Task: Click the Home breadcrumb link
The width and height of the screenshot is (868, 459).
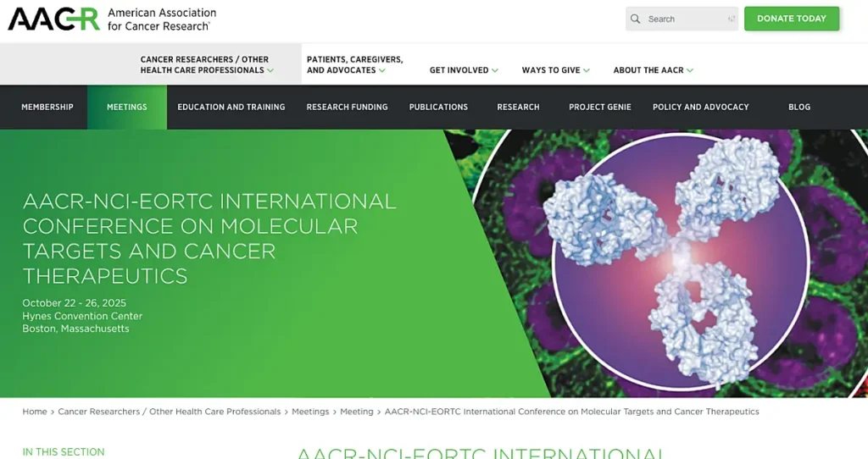Action: click(35, 412)
